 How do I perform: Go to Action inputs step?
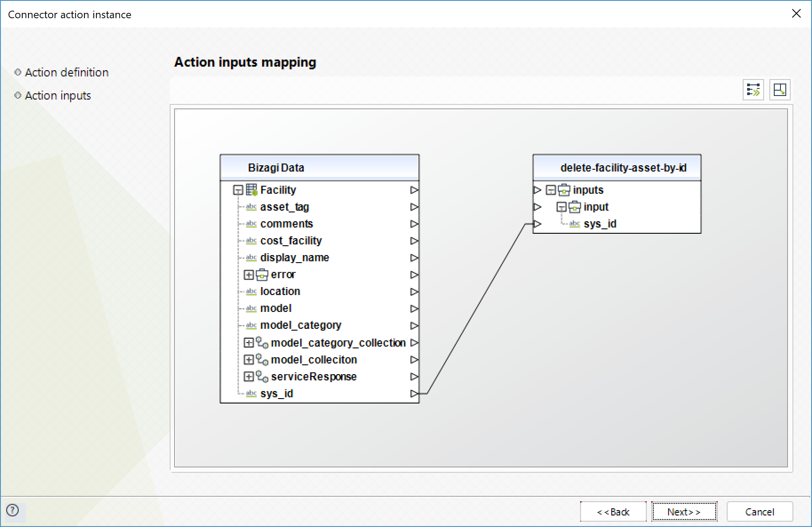pyautogui.click(x=58, y=96)
